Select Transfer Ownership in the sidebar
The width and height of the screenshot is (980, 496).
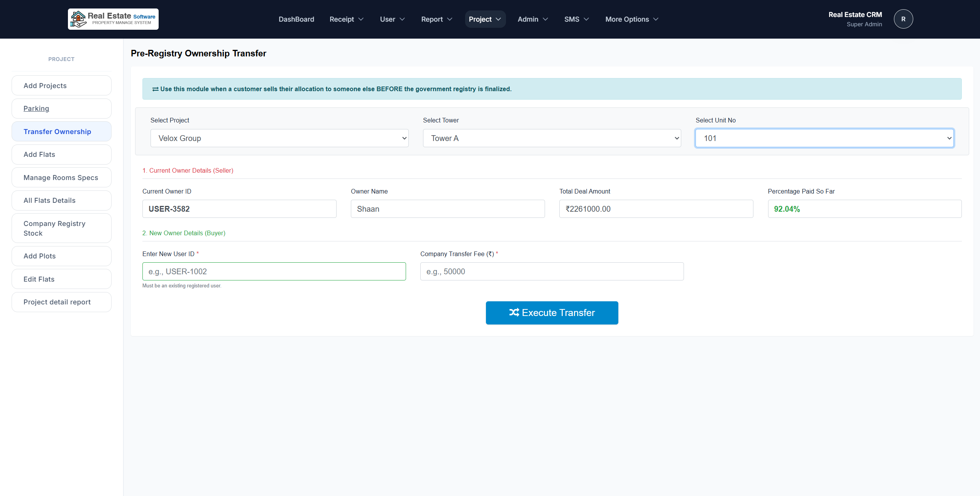(x=57, y=131)
